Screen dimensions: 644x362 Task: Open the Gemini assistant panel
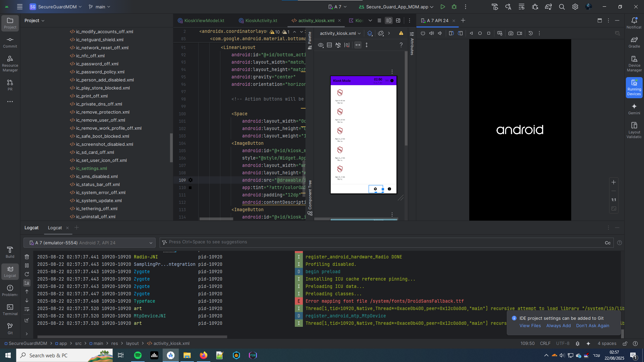(x=634, y=109)
